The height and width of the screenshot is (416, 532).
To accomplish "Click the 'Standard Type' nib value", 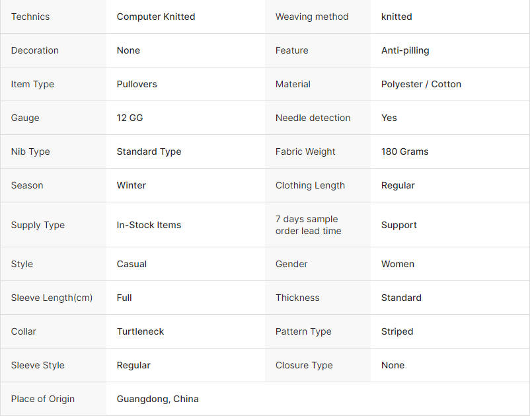I will (x=149, y=152).
